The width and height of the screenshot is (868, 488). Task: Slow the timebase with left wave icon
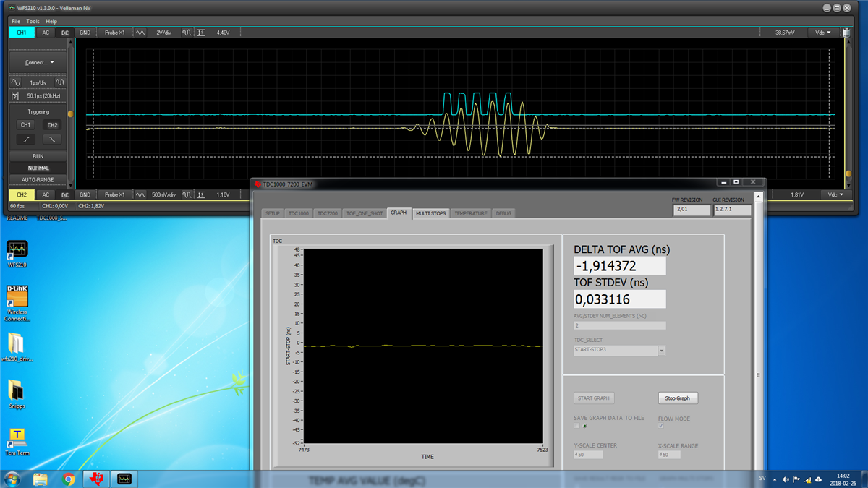(x=16, y=82)
